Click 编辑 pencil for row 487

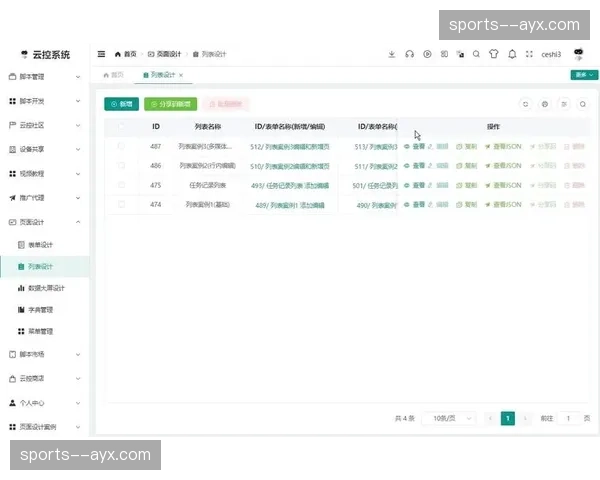point(438,146)
